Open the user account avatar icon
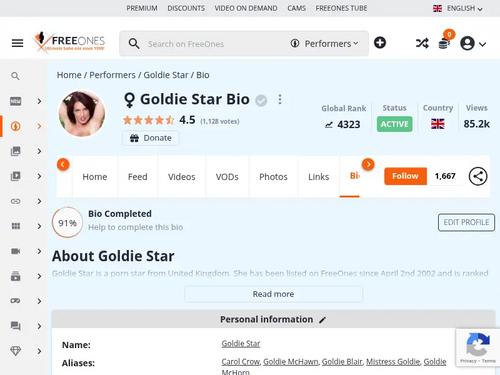 pos(467,43)
